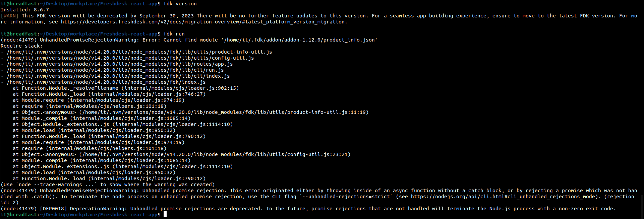Screen dimensions: 644x219
Task: Place cursor at the final empty prompt line
Action: [165, 215]
